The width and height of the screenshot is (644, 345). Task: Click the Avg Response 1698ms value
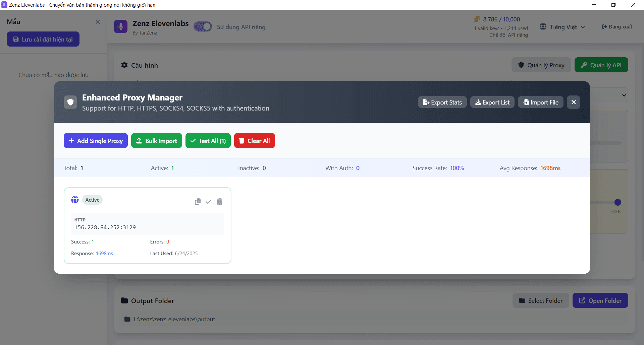550,168
